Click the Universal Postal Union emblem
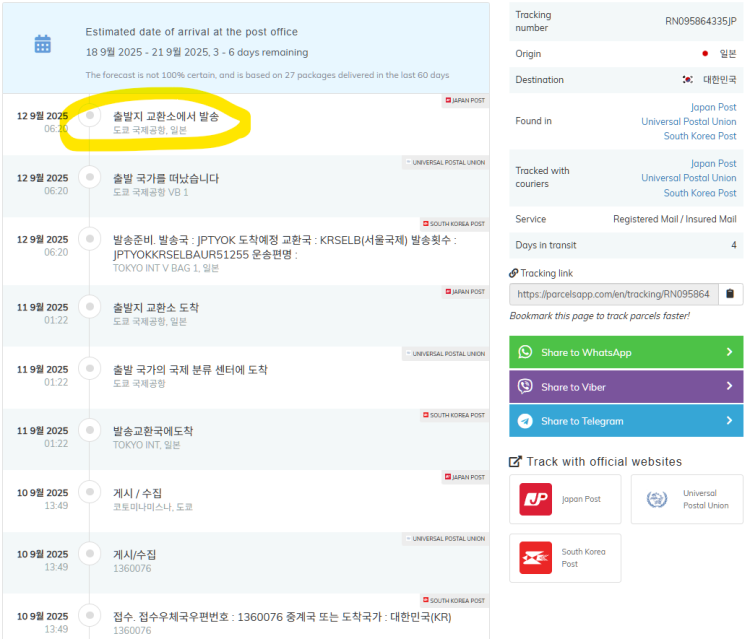Viewport: 750px width, 639px height. [x=657, y=499]
